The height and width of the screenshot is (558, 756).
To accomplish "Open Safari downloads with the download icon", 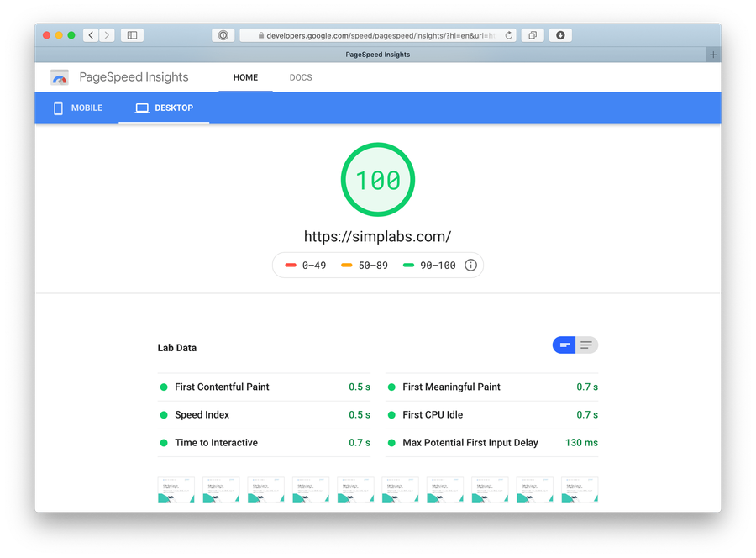I will point(559,34).
